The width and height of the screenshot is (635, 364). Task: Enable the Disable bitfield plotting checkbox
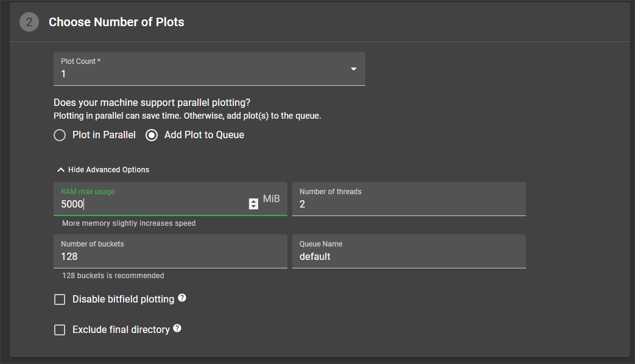click(60, 299)
